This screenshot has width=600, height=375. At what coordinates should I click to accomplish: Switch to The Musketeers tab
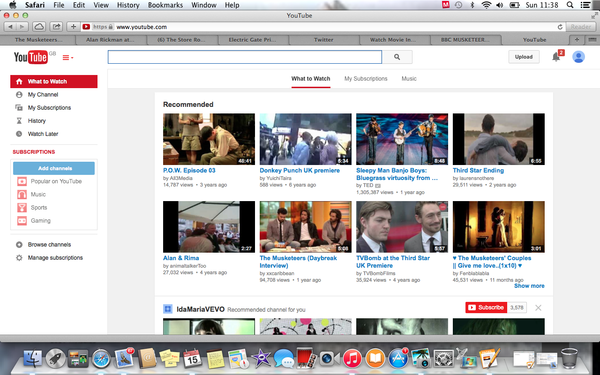(38, 40)
